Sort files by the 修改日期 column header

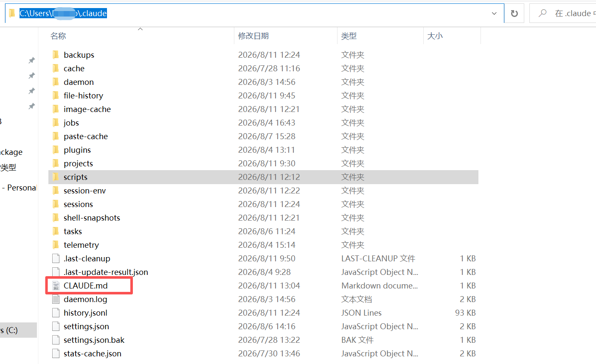[253, 36]
